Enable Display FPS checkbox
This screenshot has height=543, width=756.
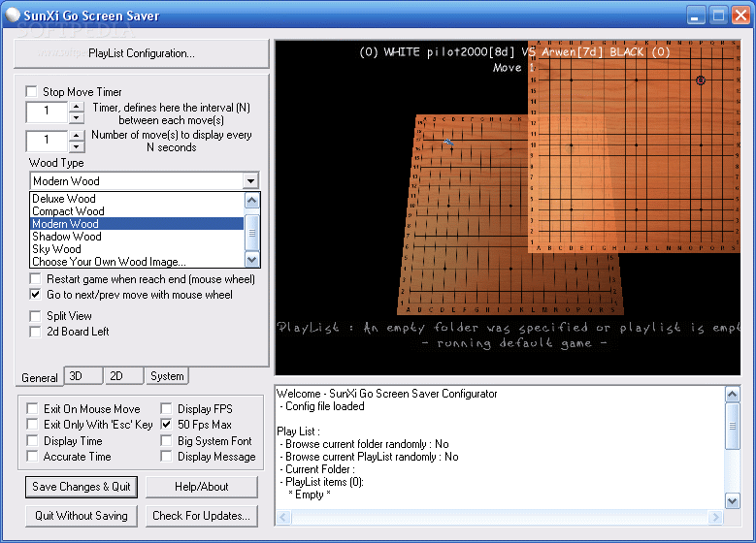(x=166, y=408)
